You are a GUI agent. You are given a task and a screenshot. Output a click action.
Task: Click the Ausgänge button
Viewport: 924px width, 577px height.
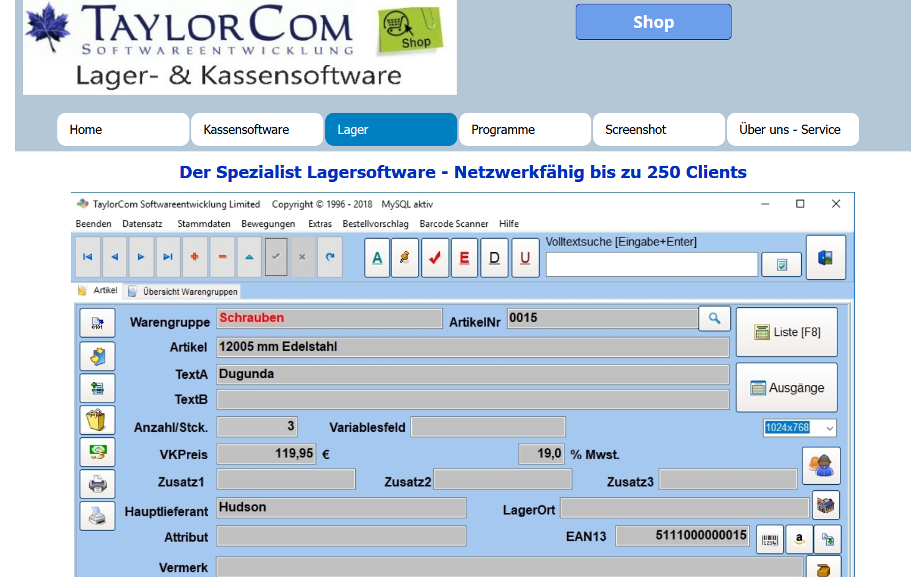(x=786, y=388)
